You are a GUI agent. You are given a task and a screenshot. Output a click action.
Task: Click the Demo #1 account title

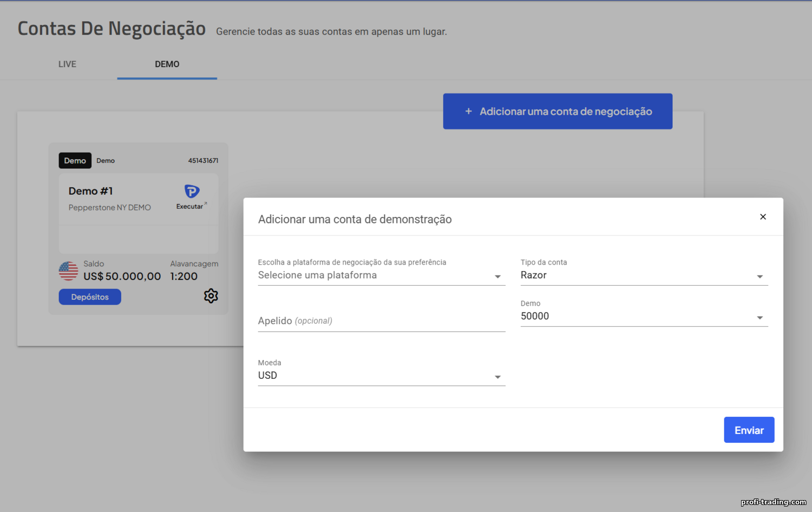coord(90,191)
